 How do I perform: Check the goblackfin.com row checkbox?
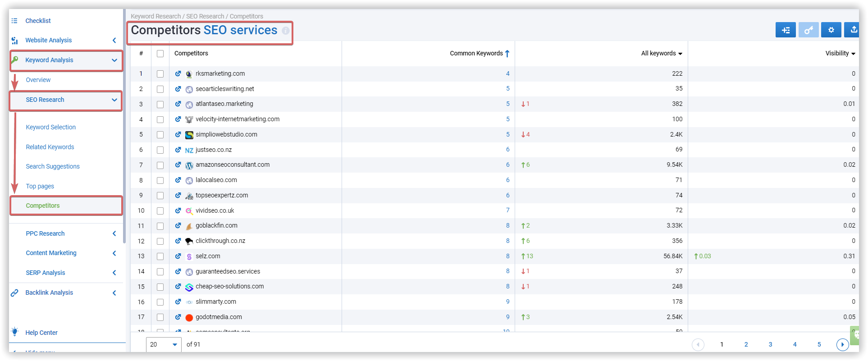pos(160,226)
